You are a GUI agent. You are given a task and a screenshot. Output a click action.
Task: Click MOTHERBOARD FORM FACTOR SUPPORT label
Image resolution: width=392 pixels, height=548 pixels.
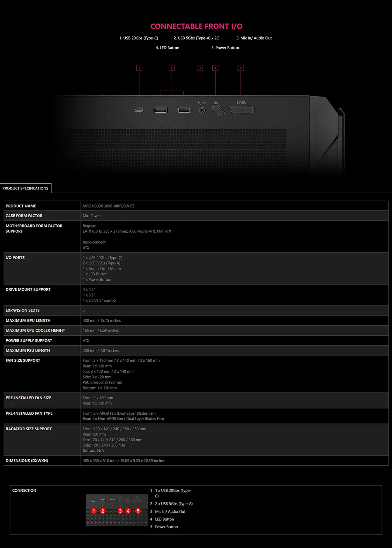pos(34,228)
